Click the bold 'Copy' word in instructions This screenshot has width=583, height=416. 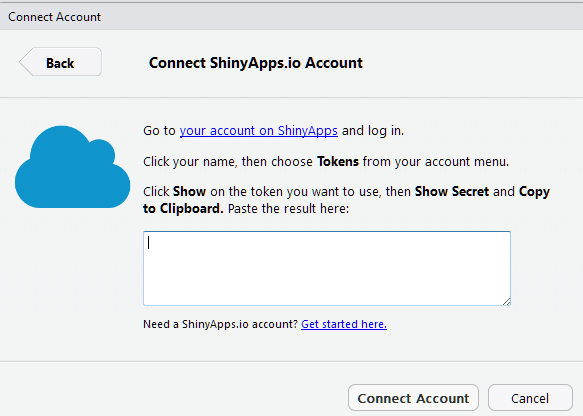534,192
